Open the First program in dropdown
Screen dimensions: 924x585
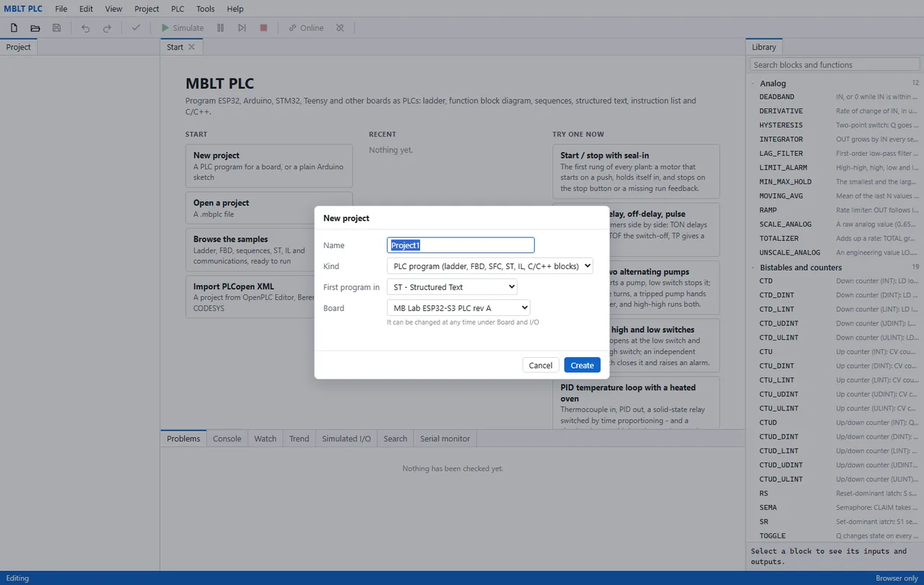[452, 287]
